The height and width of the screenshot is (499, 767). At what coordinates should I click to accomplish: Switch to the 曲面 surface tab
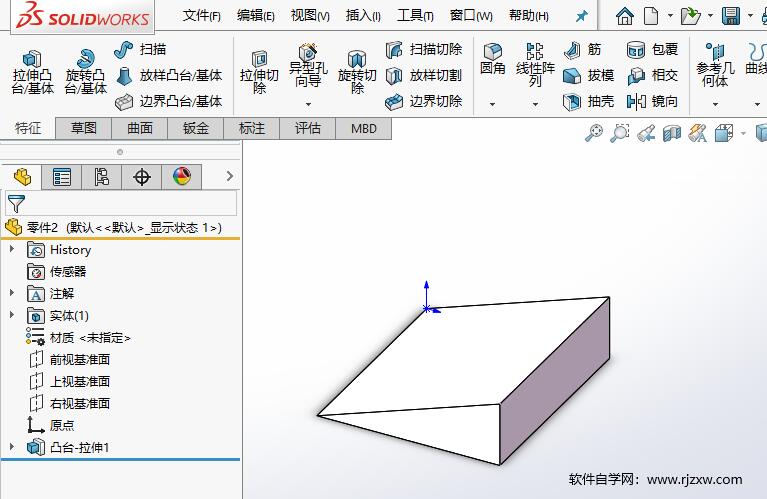[140, 128]
